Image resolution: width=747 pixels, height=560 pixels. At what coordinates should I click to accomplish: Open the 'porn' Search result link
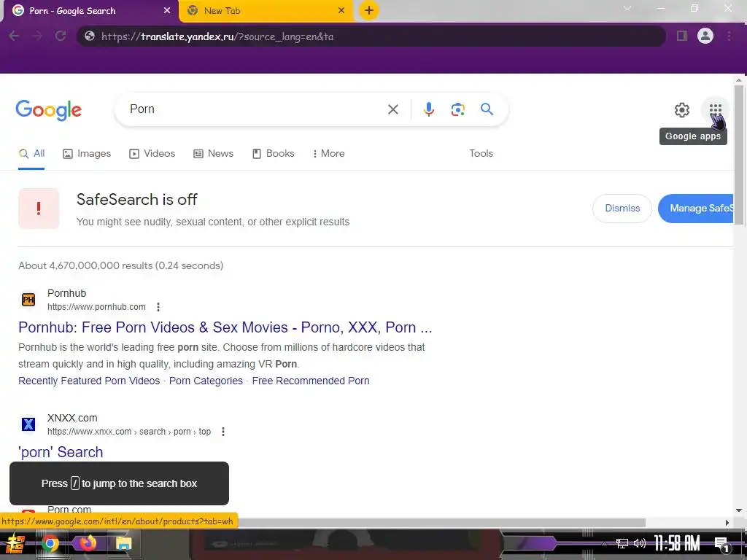61,452
